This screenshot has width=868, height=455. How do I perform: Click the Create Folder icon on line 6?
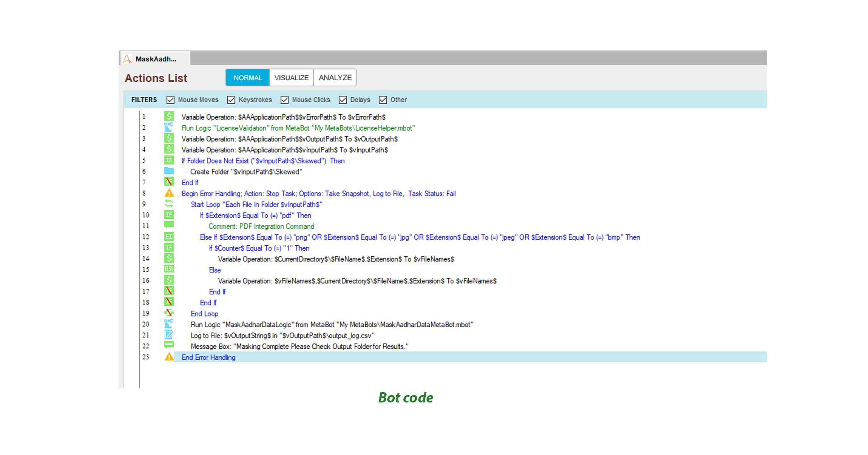coord(169,171)
